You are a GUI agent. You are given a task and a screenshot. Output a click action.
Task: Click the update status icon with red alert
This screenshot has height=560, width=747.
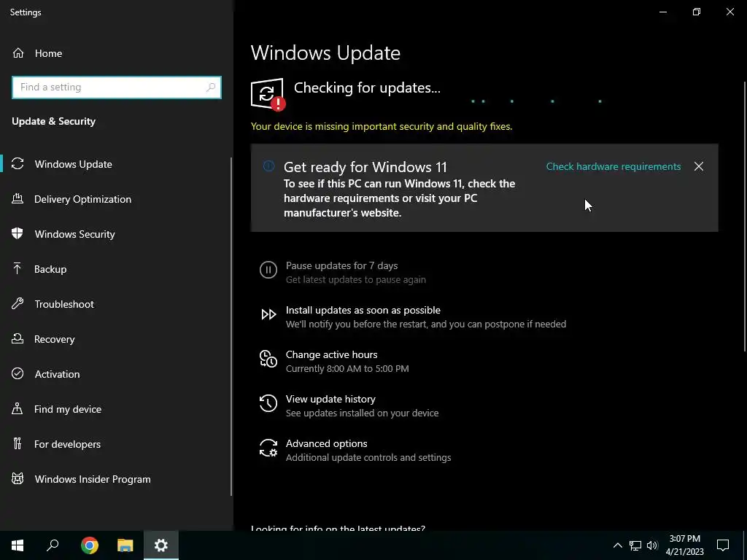coord(268,94)
